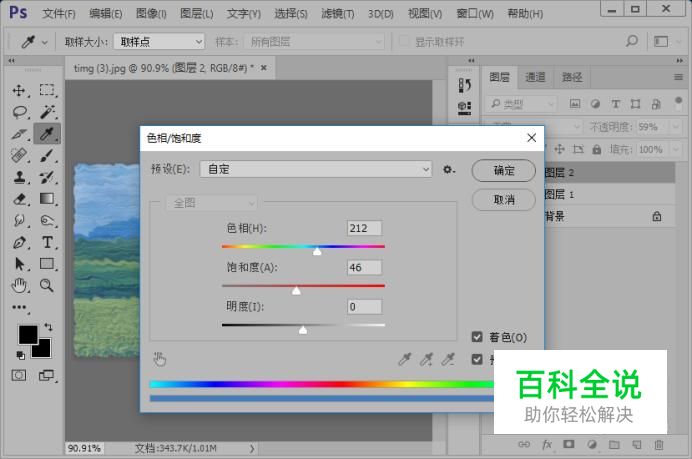Select the Eyedropper tool in toolbar
This screenshot has height=459, width=692.
(x=47, y=133)
